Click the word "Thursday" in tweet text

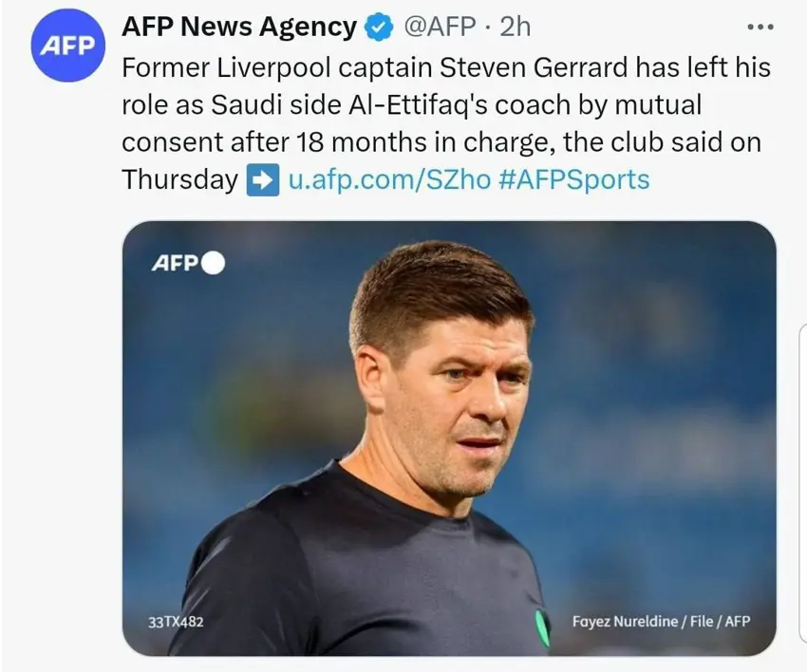179,179
